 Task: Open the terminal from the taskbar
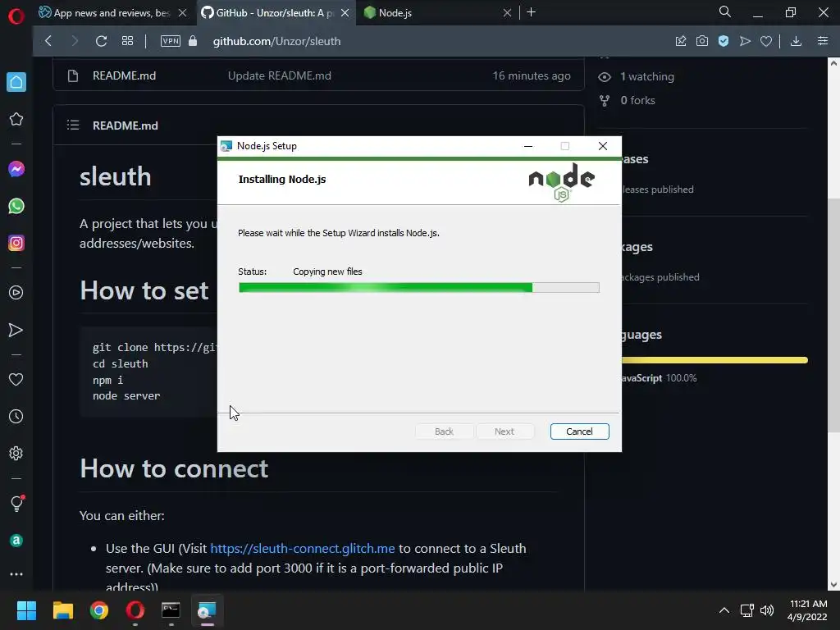click(x=171, y=610)
